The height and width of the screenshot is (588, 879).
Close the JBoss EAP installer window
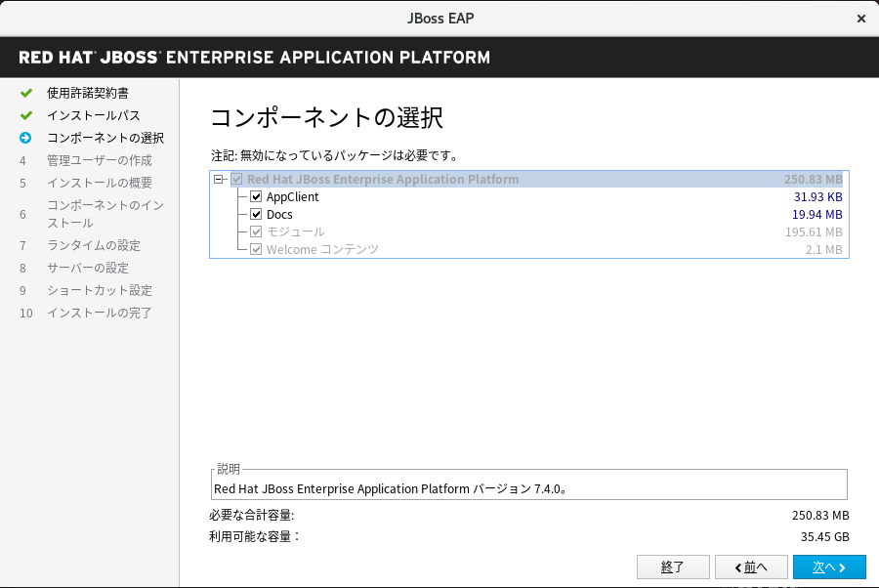pyautogui.click(x=861, y=19)
